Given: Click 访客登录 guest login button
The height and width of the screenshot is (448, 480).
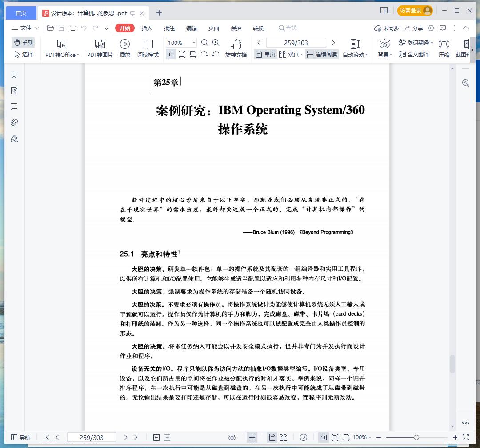Looking at the screenshot, I should click(415, 11).
